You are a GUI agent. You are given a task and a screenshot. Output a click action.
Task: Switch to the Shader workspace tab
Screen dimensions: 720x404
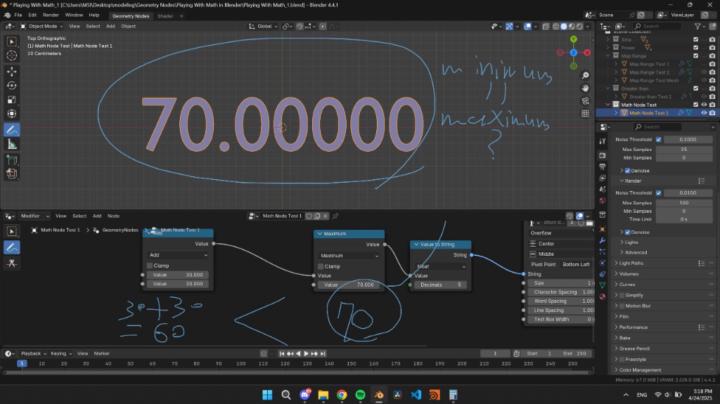coord(165,16)
